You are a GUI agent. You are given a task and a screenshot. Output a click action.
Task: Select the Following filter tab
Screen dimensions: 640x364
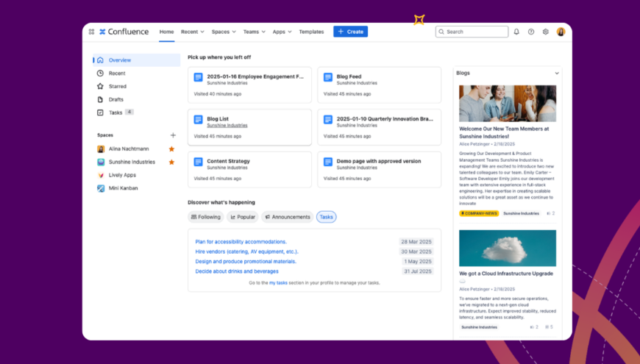[x=206, y=217]
